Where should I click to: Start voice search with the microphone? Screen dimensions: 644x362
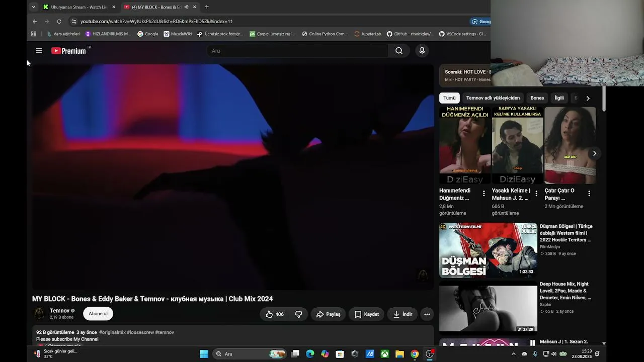click(422, 51)
